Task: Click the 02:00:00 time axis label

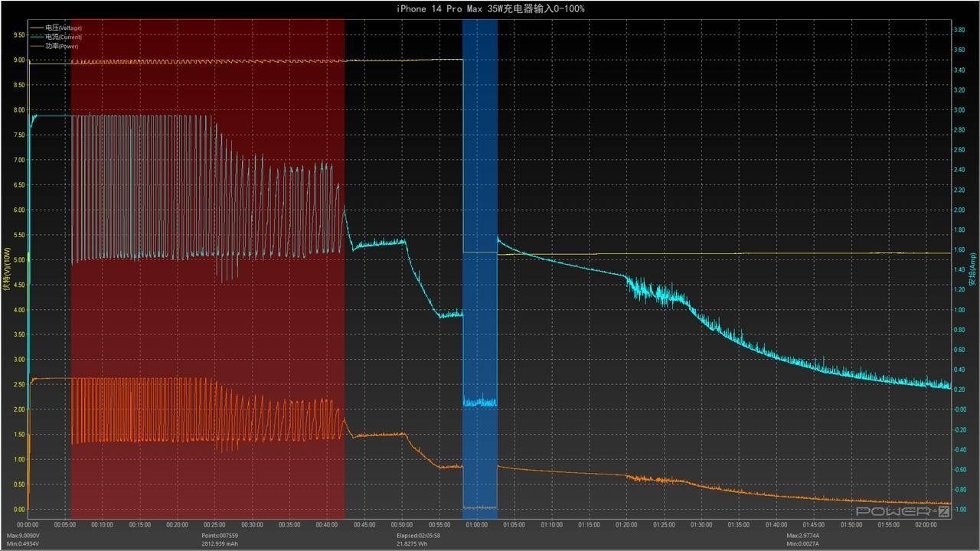Action: [926, 525]
